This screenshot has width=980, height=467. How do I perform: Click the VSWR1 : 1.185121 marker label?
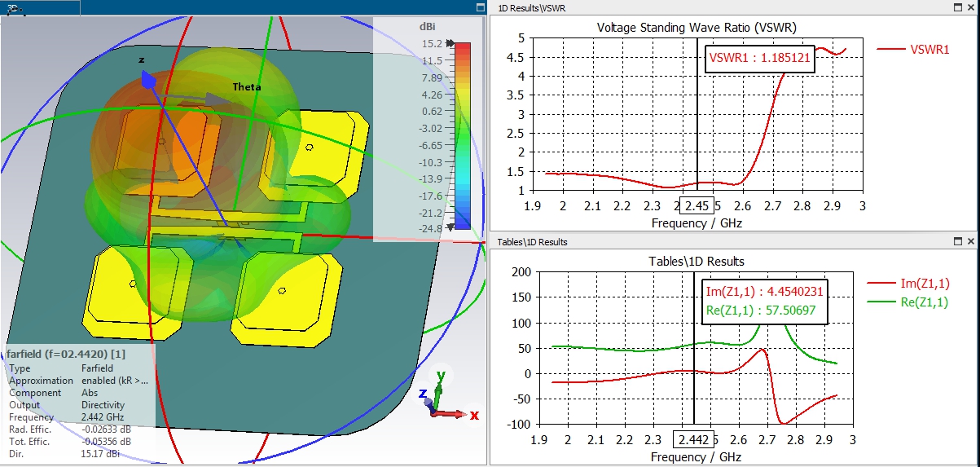(x=759, y=58)
